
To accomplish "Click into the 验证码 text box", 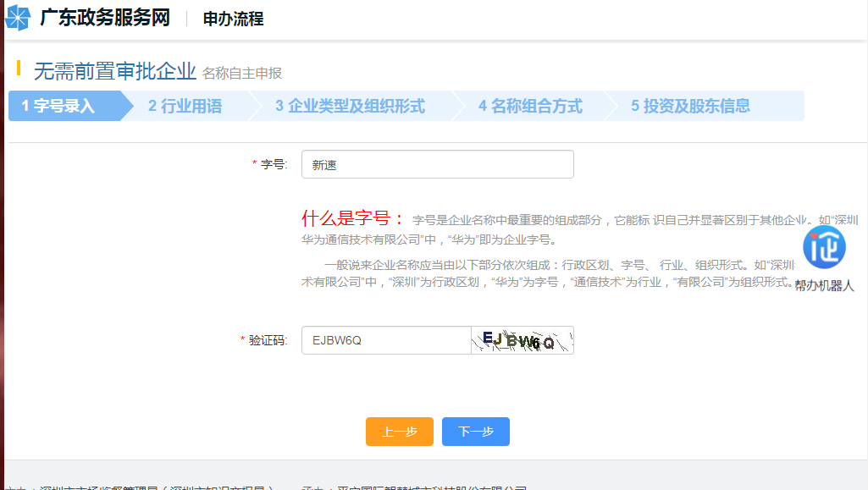I will pyautogui.click(x=386, y=340).
